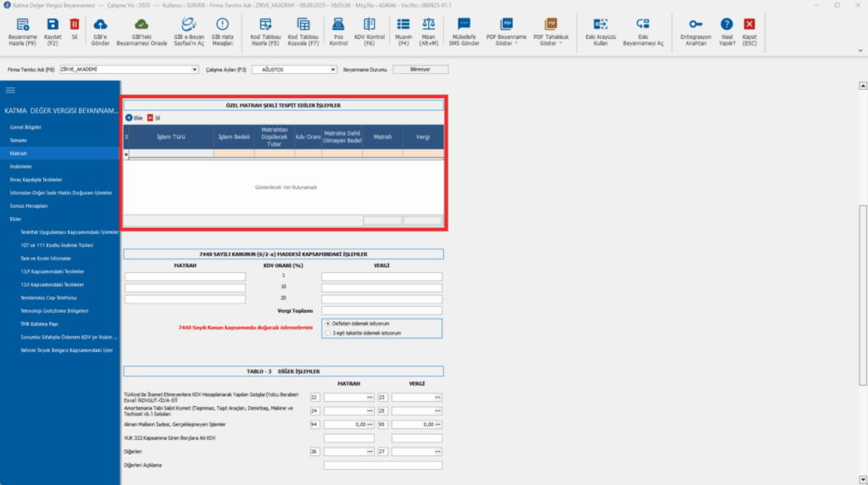Open 107 ve 111 Kodlu İndirim Türleri
868x485 pixels.
click(x=57, y=245)
